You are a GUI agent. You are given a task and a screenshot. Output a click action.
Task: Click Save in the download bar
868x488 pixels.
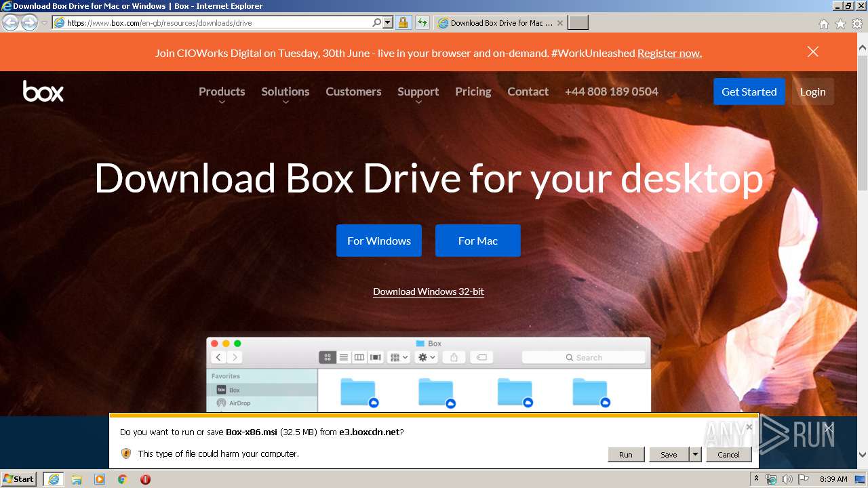click(669, 455)
